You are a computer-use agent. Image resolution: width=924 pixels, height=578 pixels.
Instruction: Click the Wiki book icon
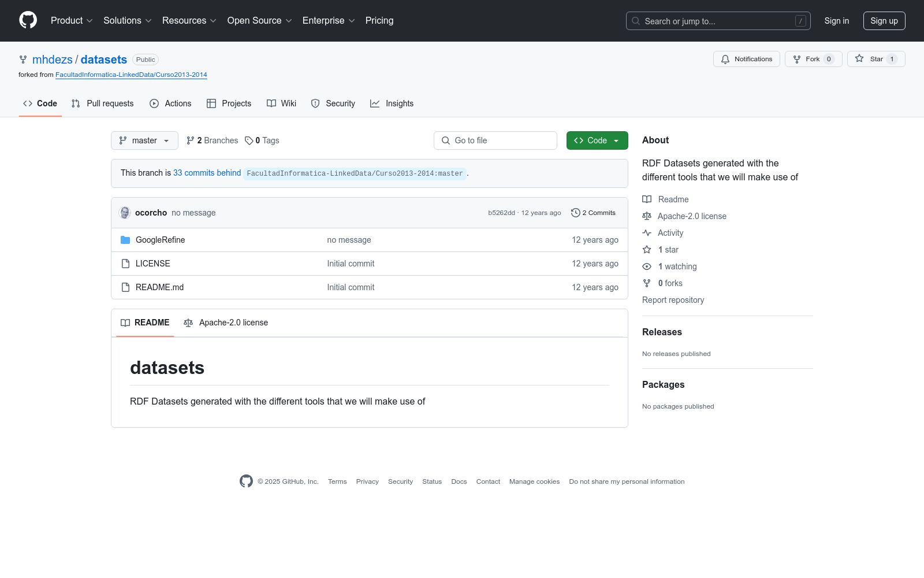point(271,103)
